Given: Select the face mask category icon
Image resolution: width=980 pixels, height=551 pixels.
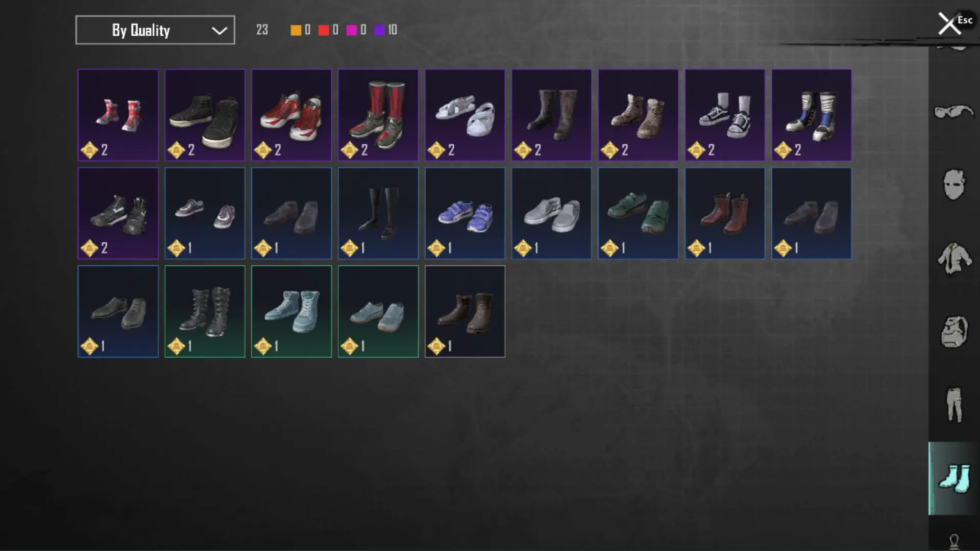Looking at the screenshot, I should click(953, 184).
